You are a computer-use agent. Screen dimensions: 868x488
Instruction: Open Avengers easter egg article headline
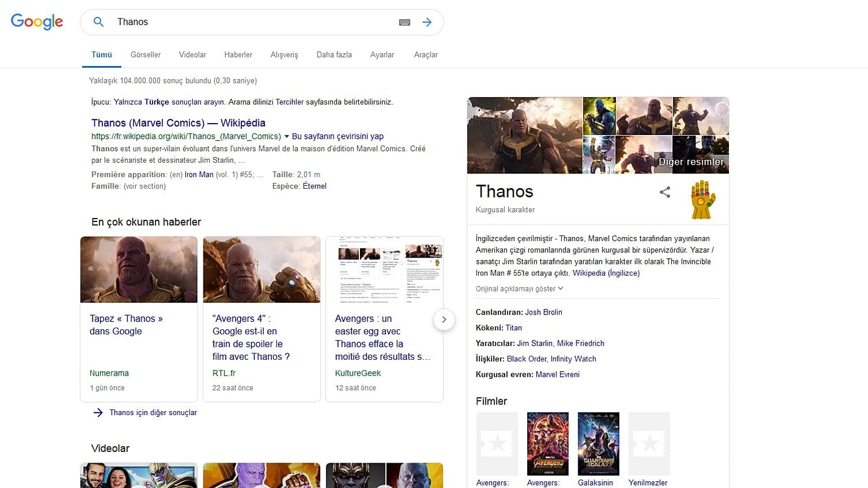[x=383, y=338]
